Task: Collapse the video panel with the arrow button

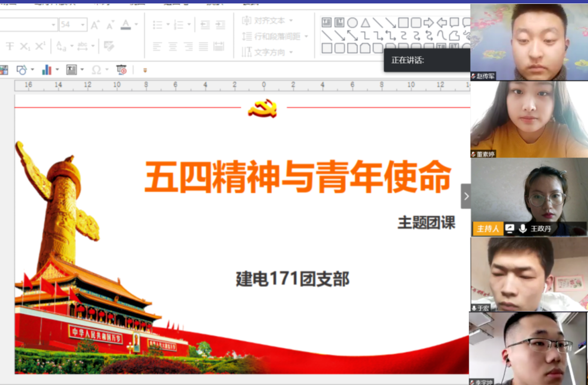Action: 466,196
